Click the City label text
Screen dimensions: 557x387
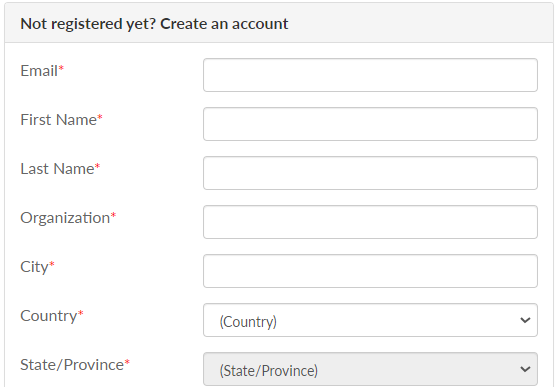[x=34, y=267]
